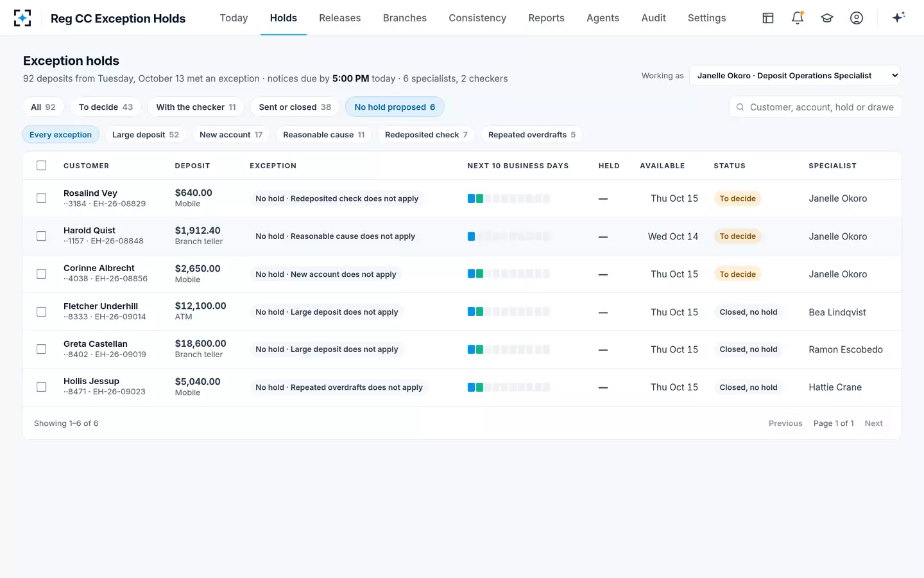Filter by Reasonable cause exception
The width and height of the screenshot is (924, 578).
coord(324,135)
